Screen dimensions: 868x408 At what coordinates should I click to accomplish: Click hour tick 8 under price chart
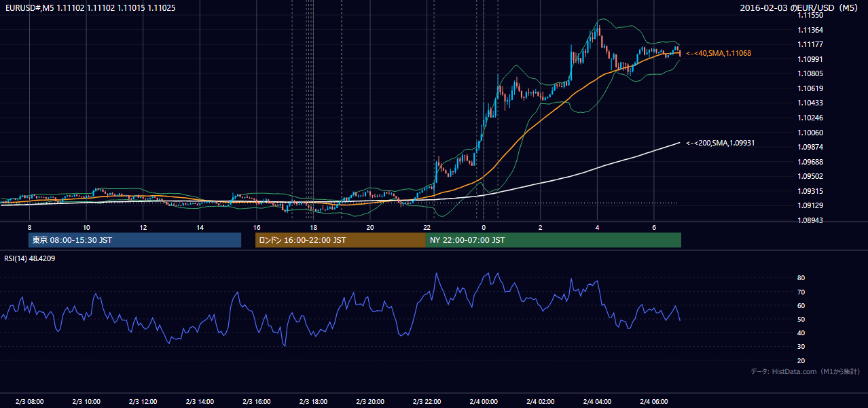point(29,227)
